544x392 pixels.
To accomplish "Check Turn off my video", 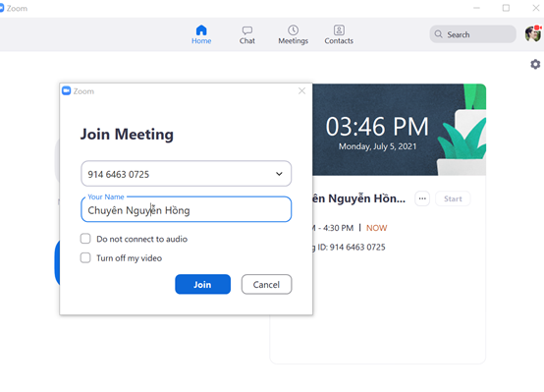I will [85, 257].
